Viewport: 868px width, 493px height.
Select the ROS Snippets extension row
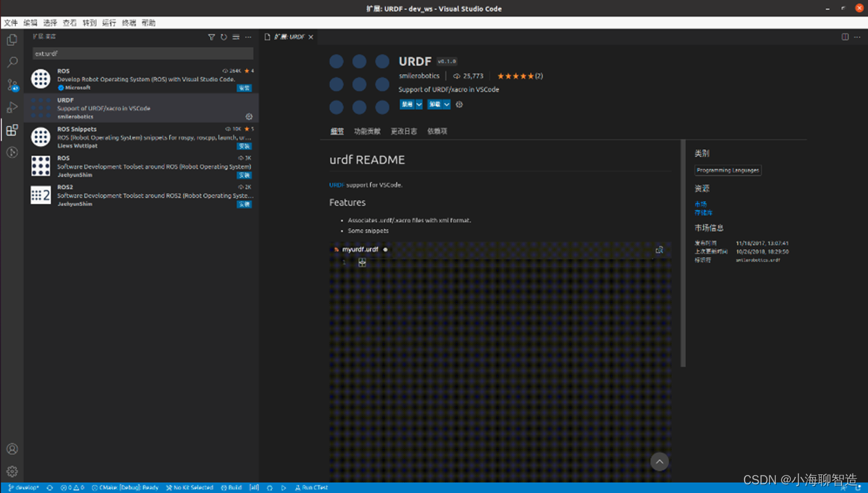141,137
